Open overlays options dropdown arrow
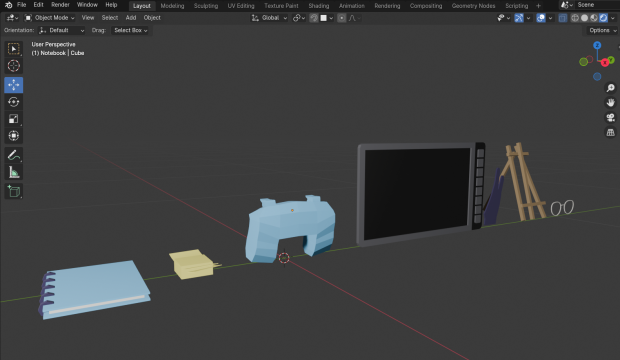The height and width of the screenshot is (360, 620). coord(550,18)
